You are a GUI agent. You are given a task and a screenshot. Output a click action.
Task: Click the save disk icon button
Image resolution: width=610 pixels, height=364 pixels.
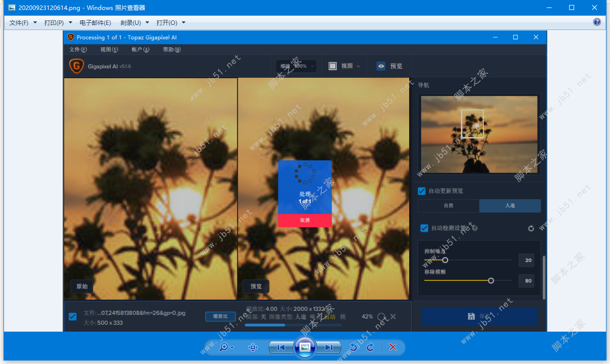click(x=471, y=316)
